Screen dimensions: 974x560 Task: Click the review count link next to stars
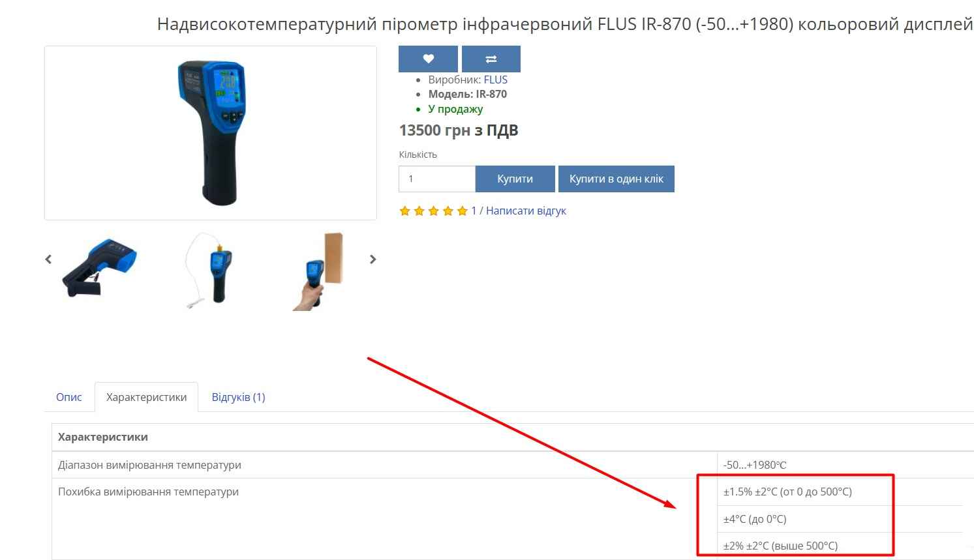pos(474,211)
